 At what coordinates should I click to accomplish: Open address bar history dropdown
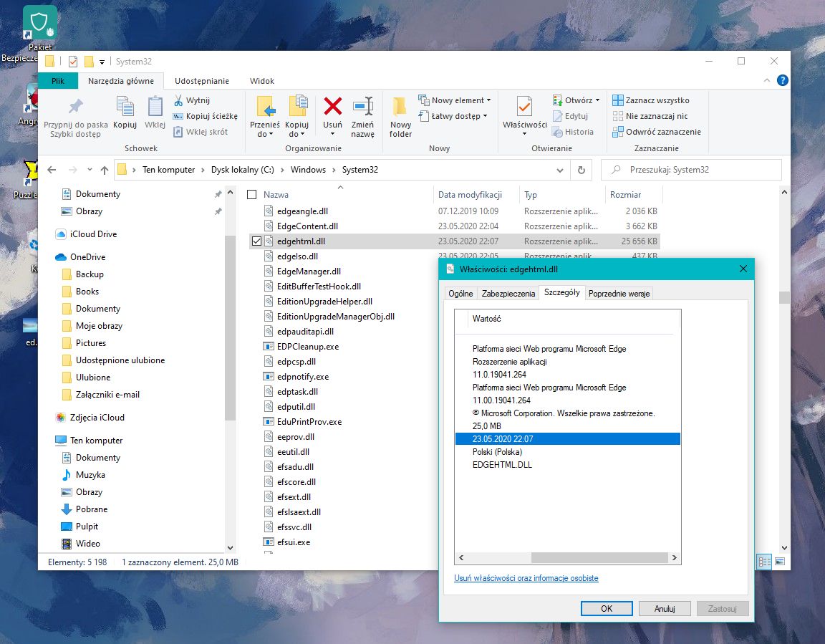(x=560, y=170)
